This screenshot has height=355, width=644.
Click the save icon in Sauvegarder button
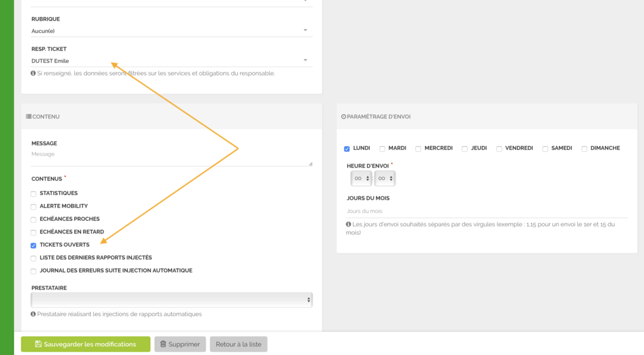click(38, 344)
